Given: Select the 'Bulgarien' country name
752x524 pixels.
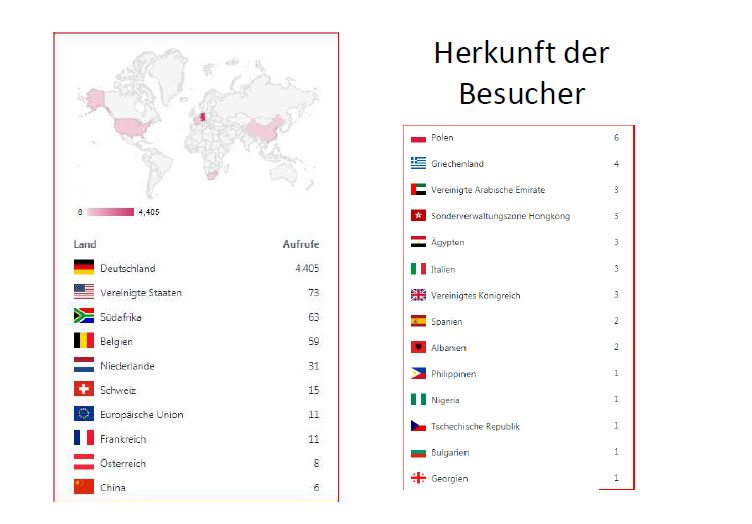Looking at the screenshot, I should pyautogui.click(x=450, y=453).
